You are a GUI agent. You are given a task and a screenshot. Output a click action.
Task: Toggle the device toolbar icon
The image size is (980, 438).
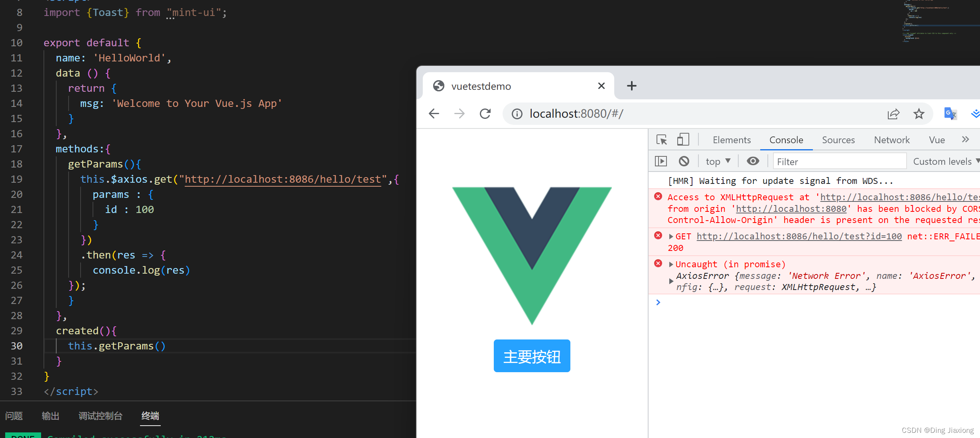(x=683, y=140)
